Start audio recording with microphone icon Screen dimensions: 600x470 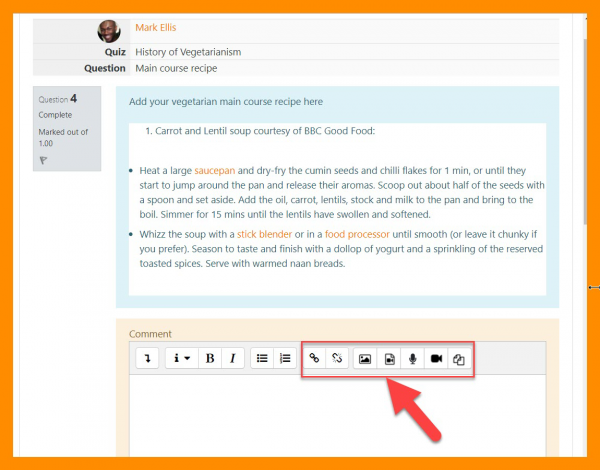pyautogui.click(x=412, y=358)
